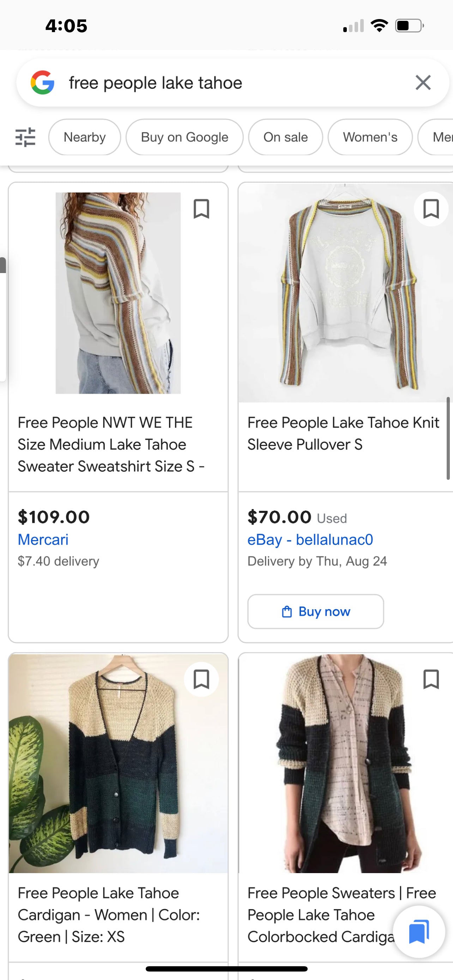Select the Nearby filter chip

(x=84, y=137)
